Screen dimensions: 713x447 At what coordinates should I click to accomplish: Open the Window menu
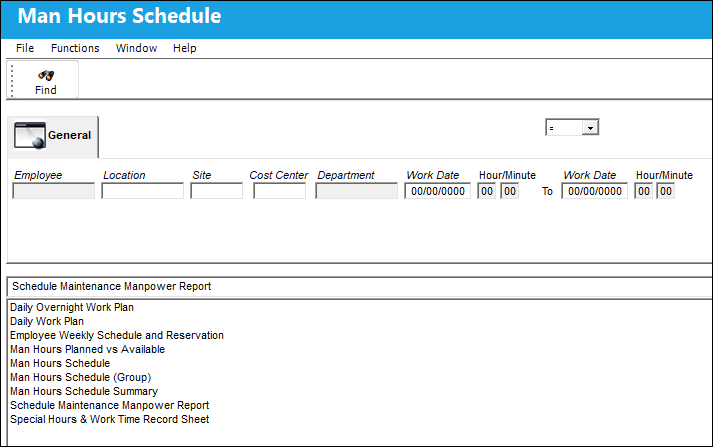[136, 48]
